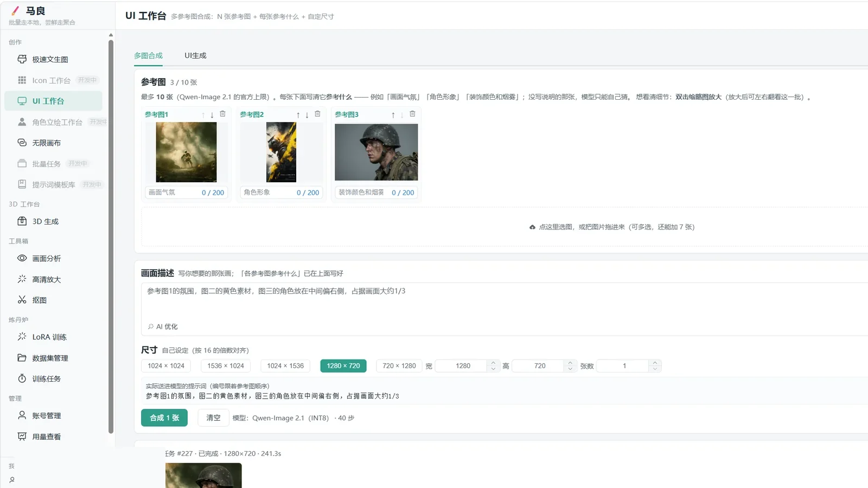Choose the 1536 × 1024 size preset
Image resolution: width=868 pixels, height=488 pixels.
coord(226,366)
